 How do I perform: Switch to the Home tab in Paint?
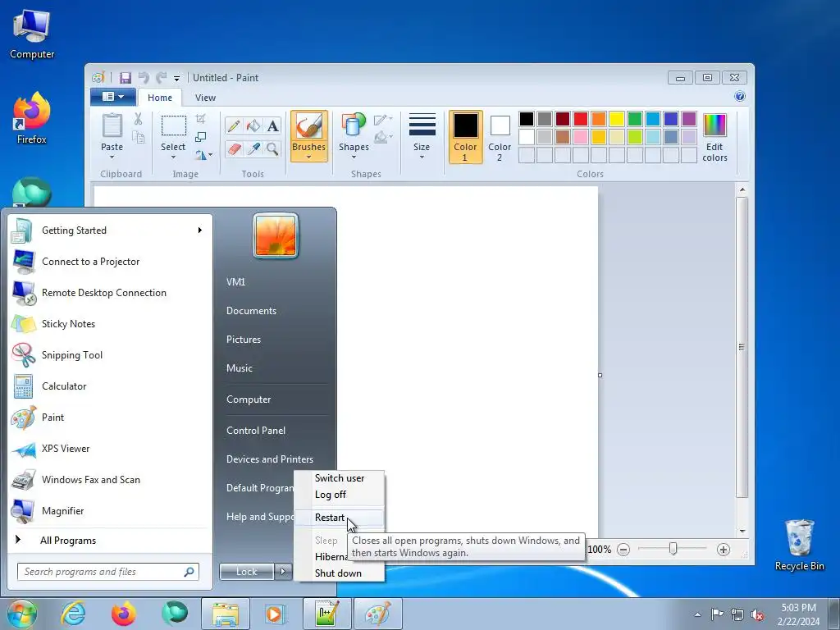160,98
